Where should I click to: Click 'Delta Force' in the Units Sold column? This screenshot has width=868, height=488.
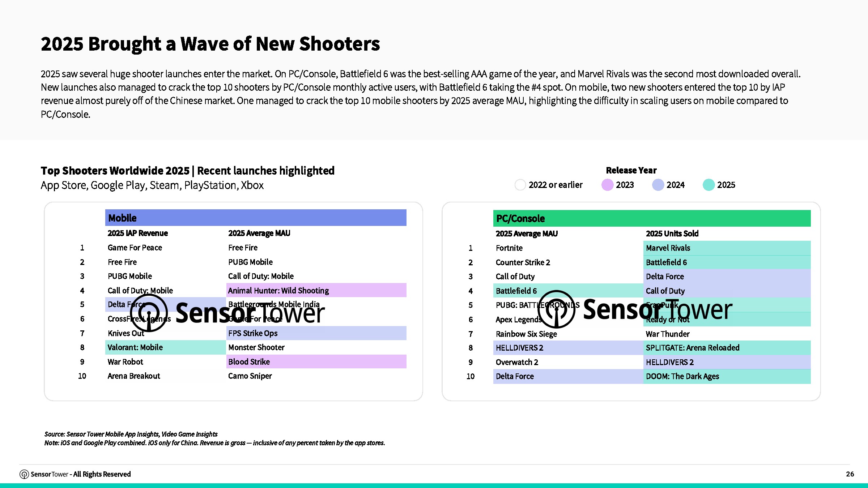click(727, 277)
